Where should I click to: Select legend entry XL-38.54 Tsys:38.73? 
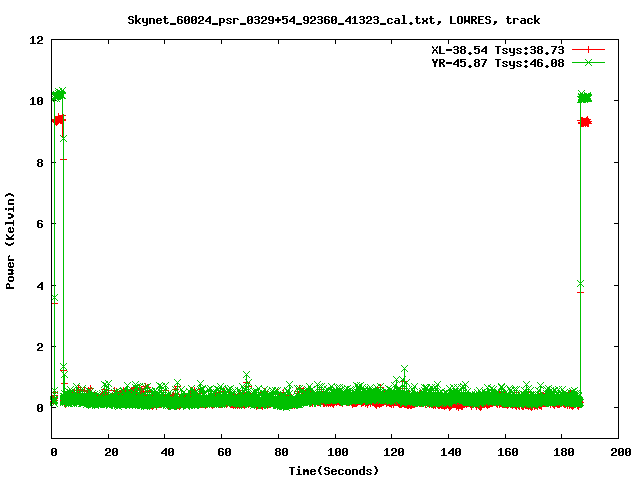pos(498,50)
